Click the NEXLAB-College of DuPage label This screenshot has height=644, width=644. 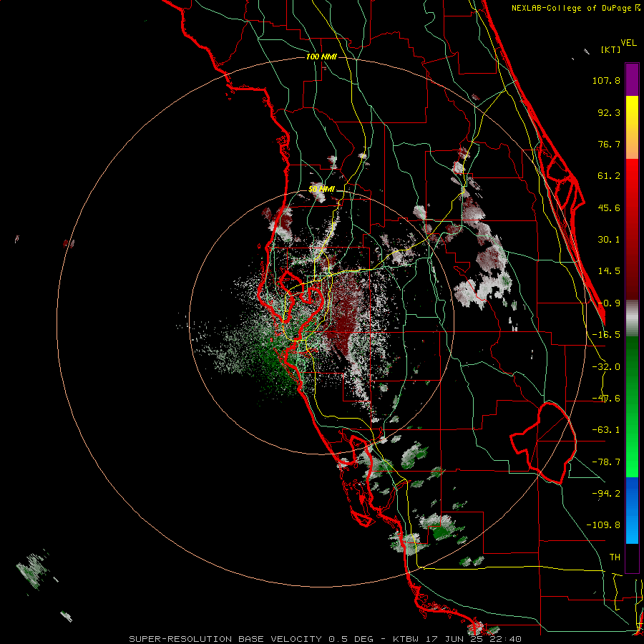pyautogui.click(x=572, y=8)
